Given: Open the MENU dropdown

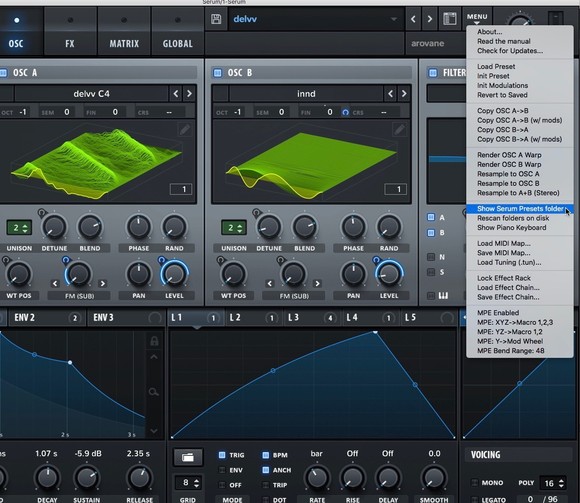Looking at the screenshot, I should [477, 17].
